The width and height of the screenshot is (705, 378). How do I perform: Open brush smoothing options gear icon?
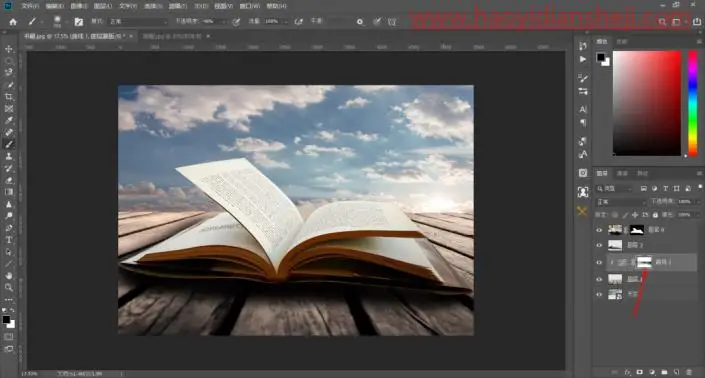[360, 22]
